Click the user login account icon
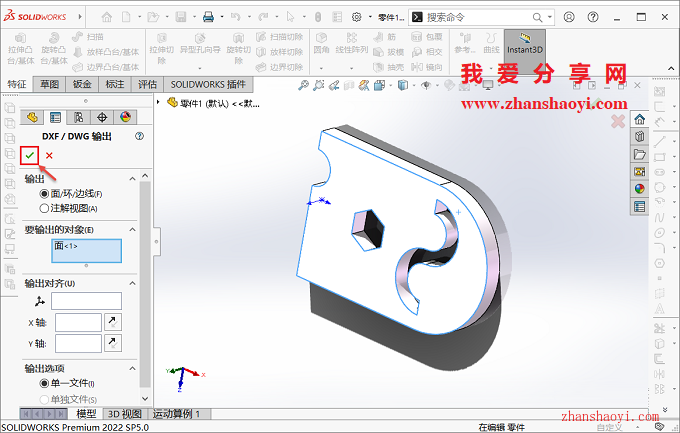The width and height of the screenshot is (680, 433). (569, 17)
